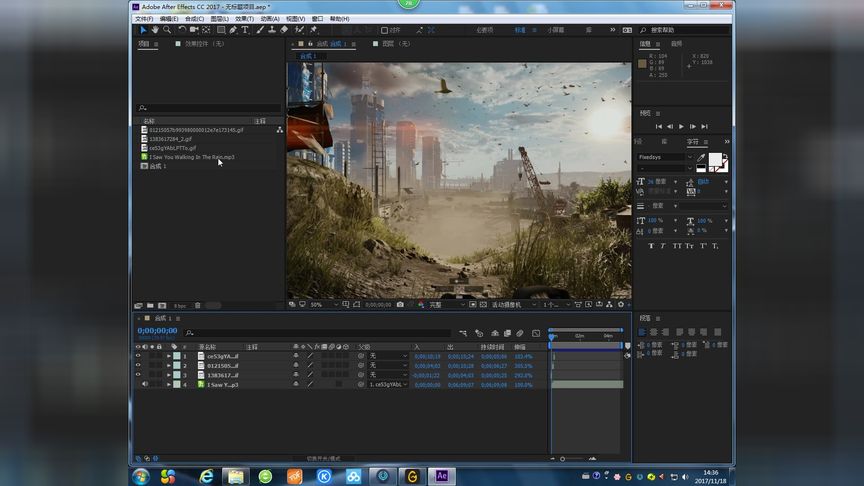Open the 合成(C) menu
The height and width of the screenshot is (486, 864).
(194, 18)
